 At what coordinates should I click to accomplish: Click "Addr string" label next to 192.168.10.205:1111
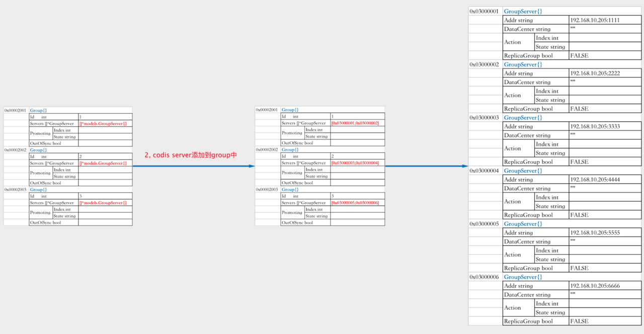[x=519, y=20]
